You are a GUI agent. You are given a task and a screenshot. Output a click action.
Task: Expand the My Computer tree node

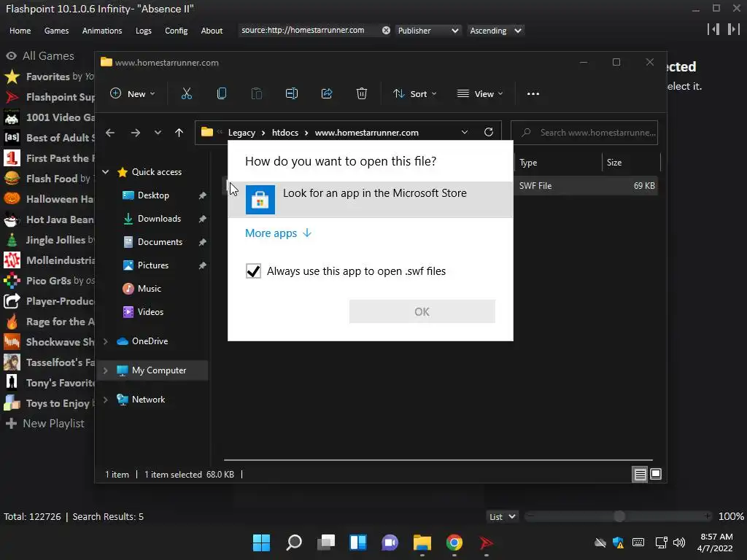pos(106,370)
